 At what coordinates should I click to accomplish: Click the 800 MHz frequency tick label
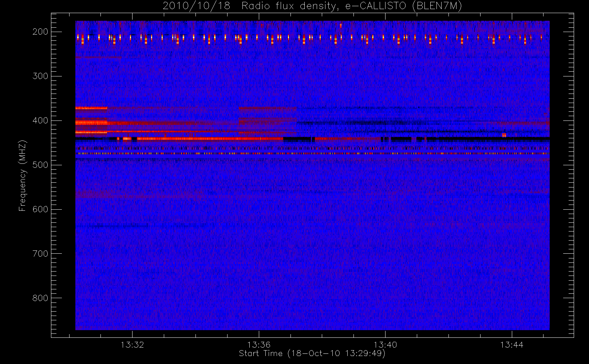40,298
